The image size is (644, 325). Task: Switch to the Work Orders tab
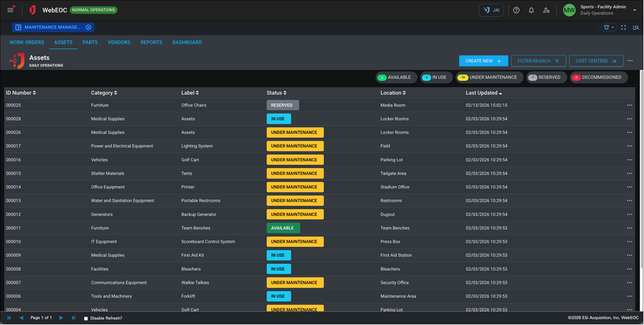[26, 43]
